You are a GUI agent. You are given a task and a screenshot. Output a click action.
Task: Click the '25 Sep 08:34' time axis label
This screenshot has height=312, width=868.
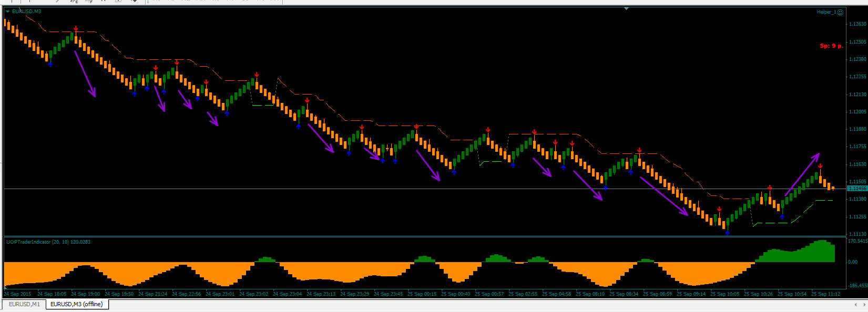(624, 294)
